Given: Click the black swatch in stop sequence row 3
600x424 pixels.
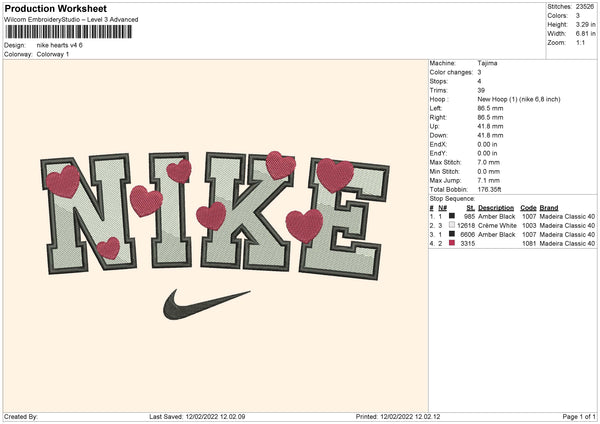Looking at the screenshot, I should tap(452, 234).
